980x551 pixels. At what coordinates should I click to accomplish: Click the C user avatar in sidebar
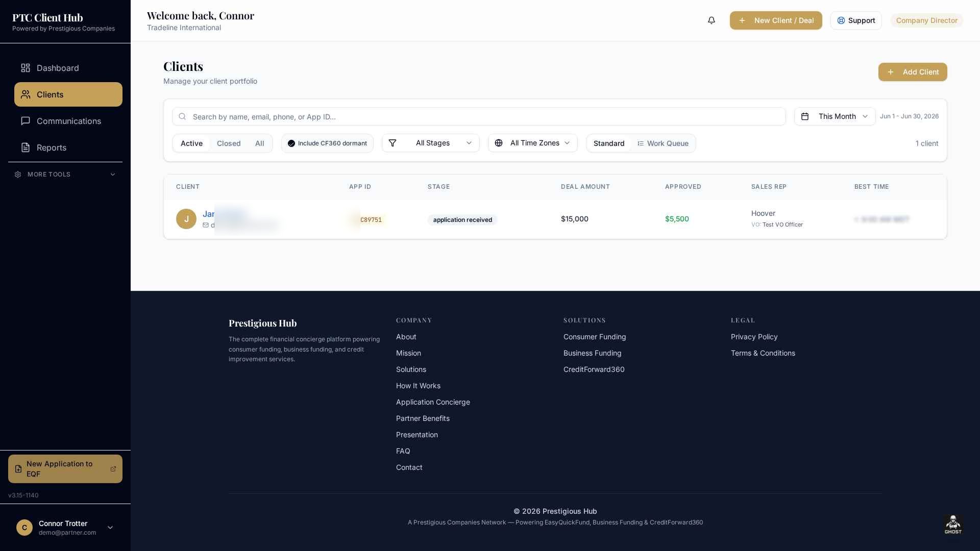24,528
